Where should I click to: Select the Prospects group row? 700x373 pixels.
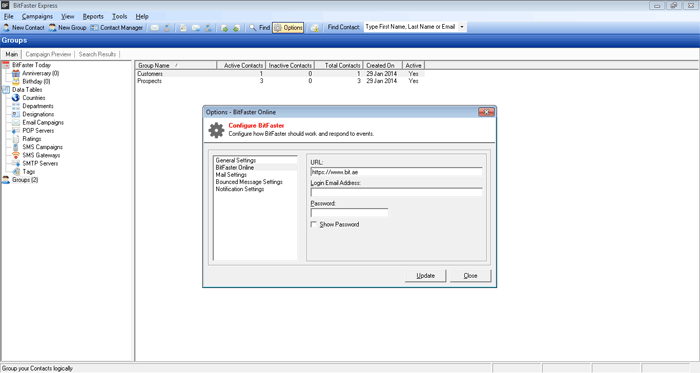pos(280,81)
